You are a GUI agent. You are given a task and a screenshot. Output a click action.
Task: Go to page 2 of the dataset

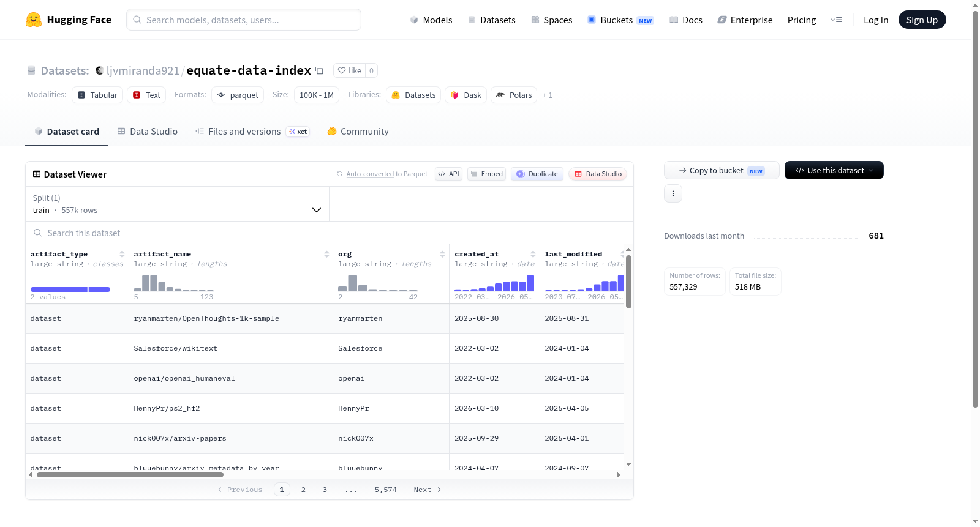(x=303, y=490)
